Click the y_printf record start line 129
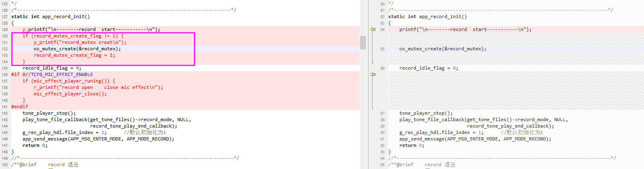 point(91,29)
